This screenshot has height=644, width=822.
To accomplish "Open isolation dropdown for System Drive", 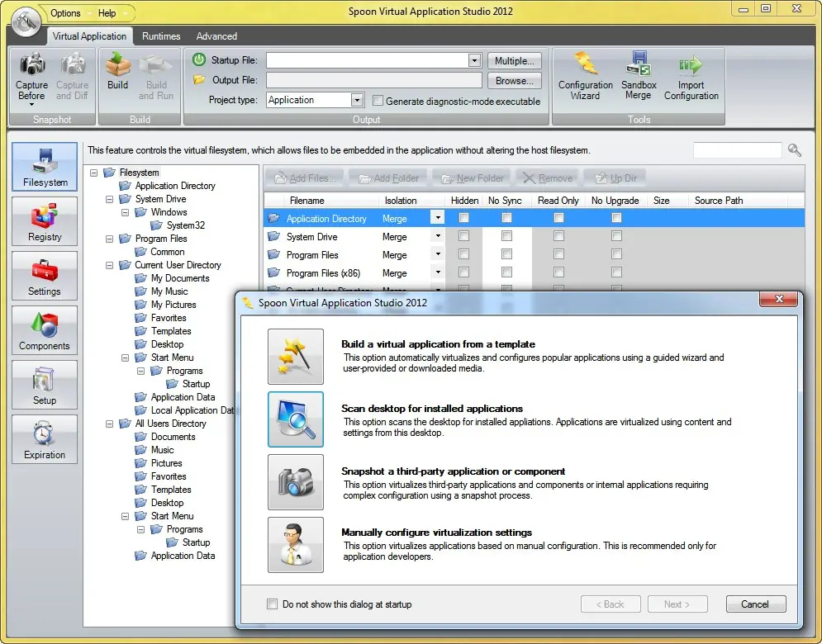I will pyautogui.click(x=438, y=236).
